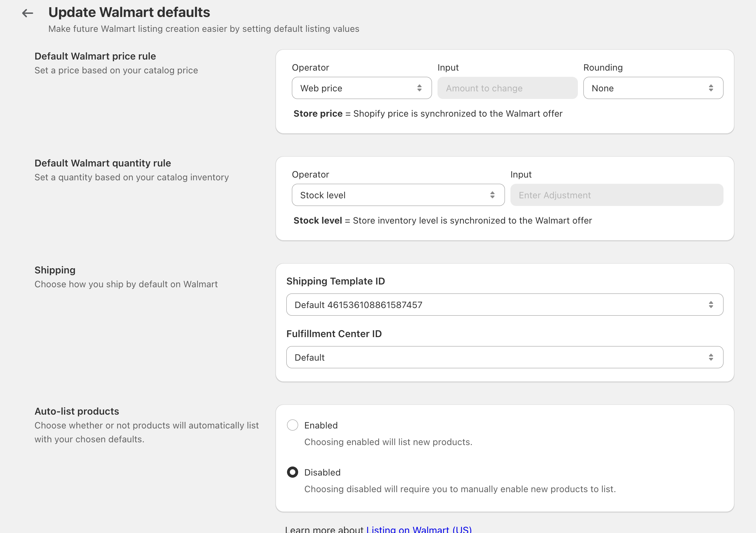756x533 pixels.
Task: Click the Default Walmart price rule heading
Action: [x=95, y=56]
